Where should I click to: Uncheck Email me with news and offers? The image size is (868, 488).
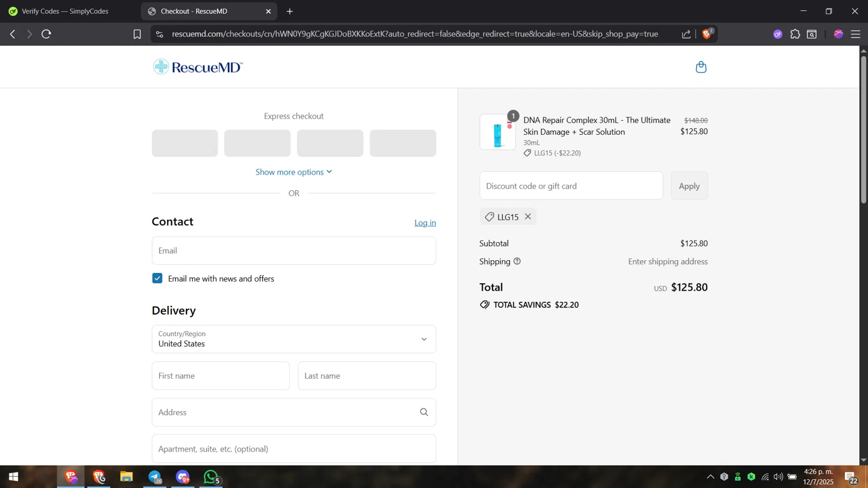pos(157,278)
